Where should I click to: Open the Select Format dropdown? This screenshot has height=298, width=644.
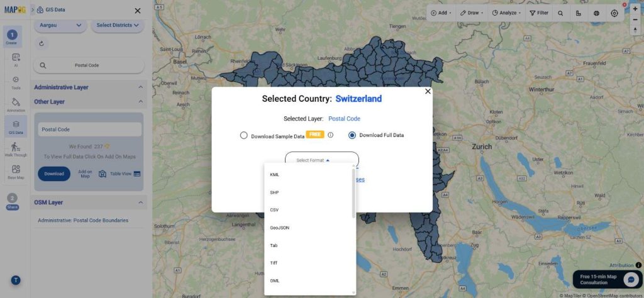(321, 160)
